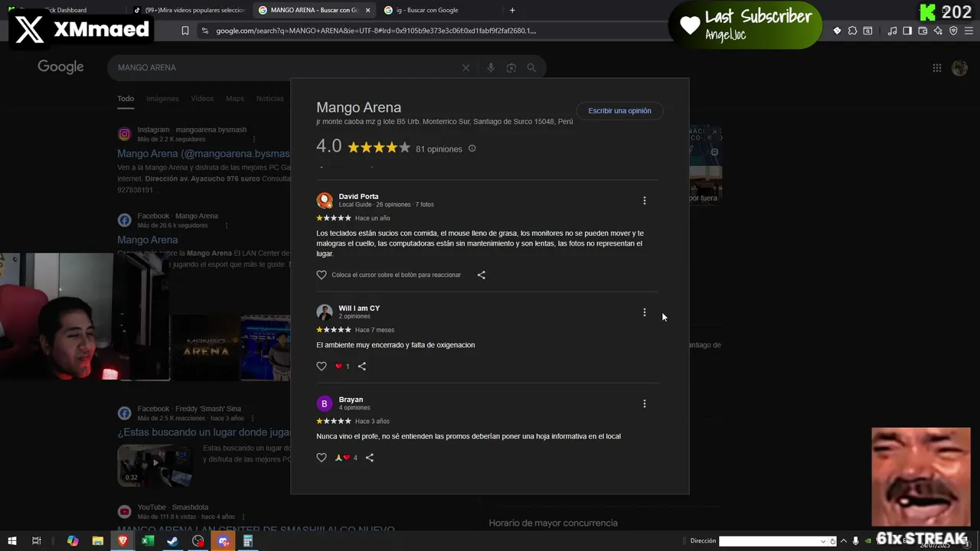This screenshot has height=551, width=980.
Task: Like Brayan's review with the heart
Action: [x=322, y=458]
